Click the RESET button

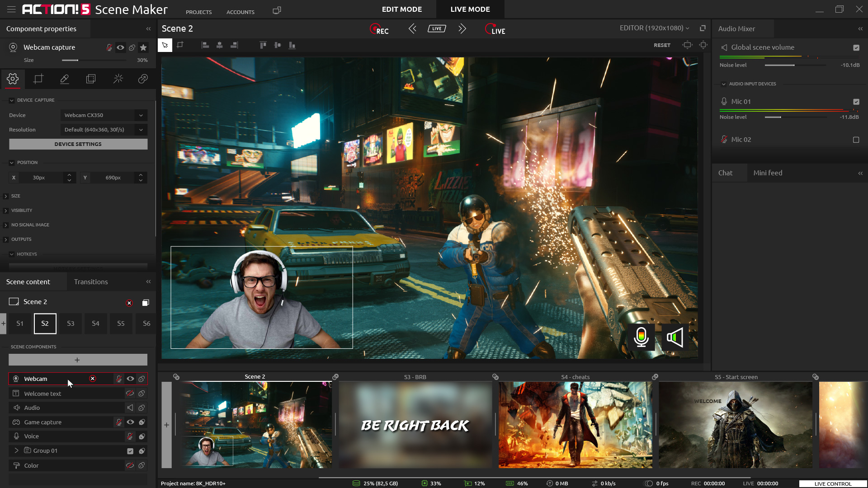coord(662,45)
